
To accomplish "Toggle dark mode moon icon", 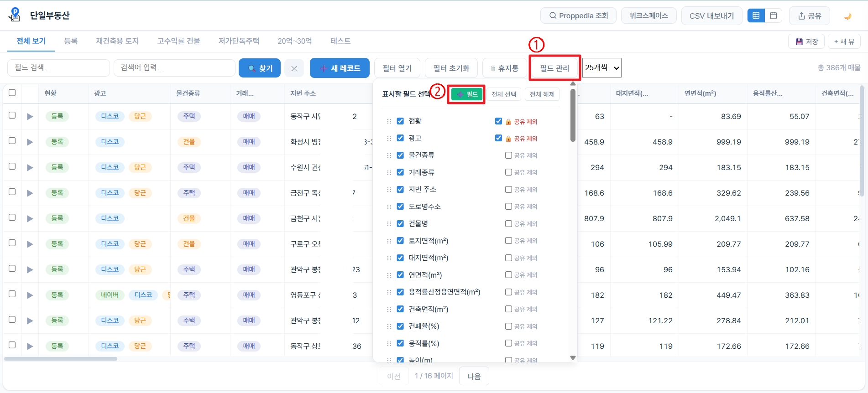I will [848, 16].
